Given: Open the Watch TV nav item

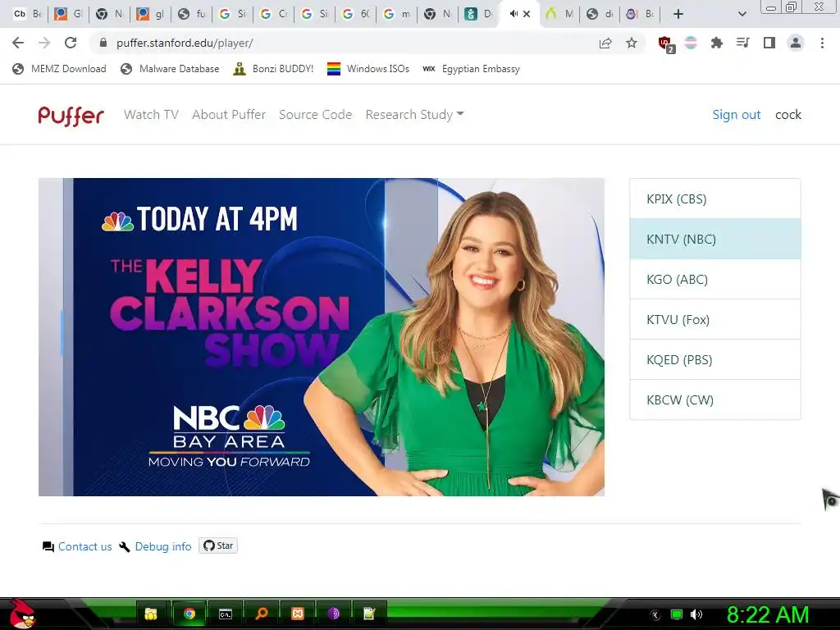Looking at the screenshot, I should (x=151, y=115).
